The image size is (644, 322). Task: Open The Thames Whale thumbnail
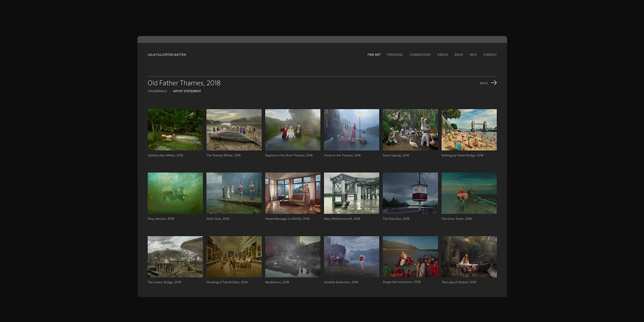pyautogui.click(x=234, y=130)
